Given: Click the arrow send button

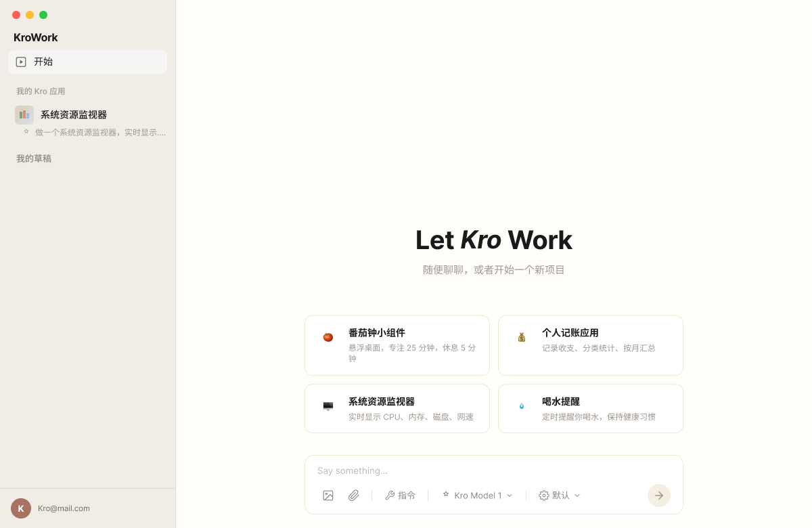Looking at the screenshot, I should pyautogui.click(x=658, y=495).
